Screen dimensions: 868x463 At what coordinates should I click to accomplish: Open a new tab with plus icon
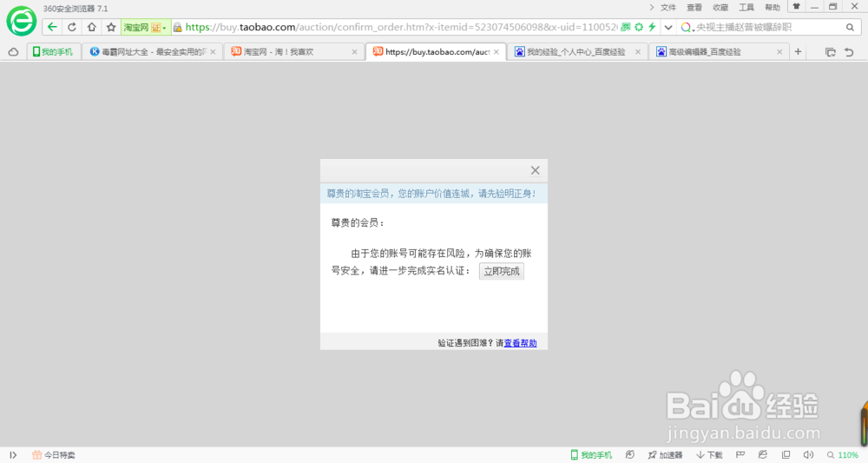click(798, 51)
